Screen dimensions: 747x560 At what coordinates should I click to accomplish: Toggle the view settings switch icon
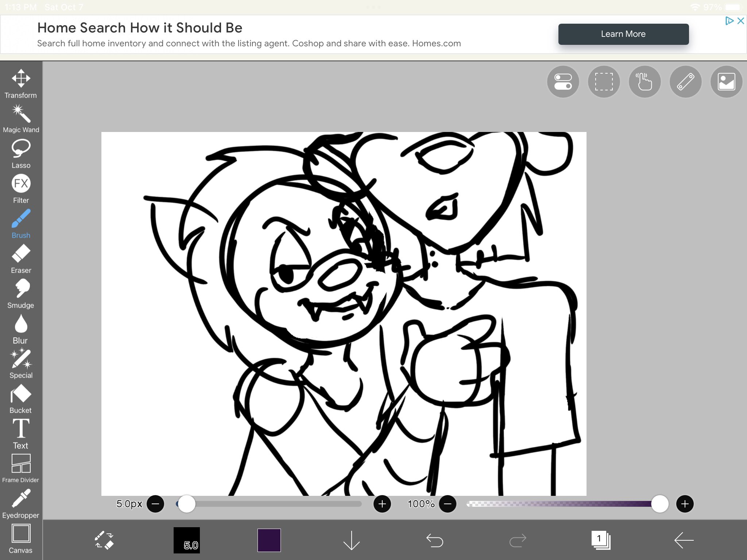click(563, 82)
